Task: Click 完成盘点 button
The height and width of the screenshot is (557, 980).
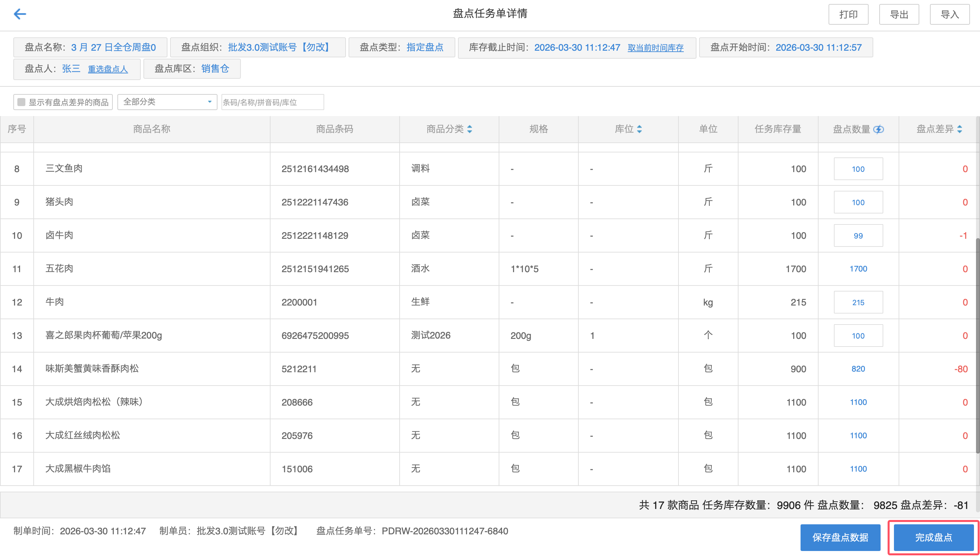Action: point(933,537)
